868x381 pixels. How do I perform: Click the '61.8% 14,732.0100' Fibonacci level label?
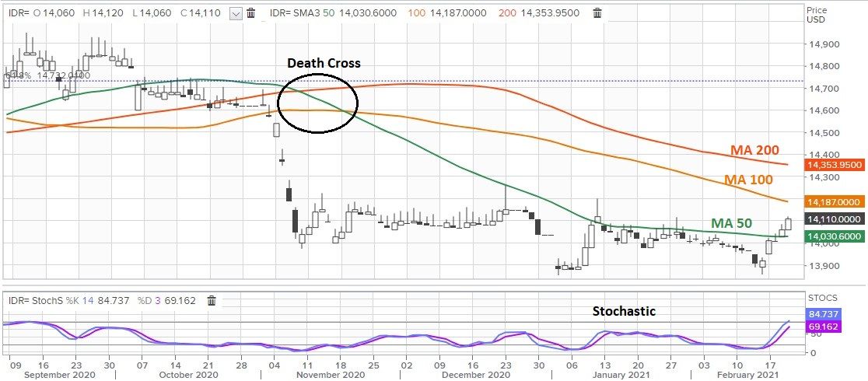click(x=47, y=75)
